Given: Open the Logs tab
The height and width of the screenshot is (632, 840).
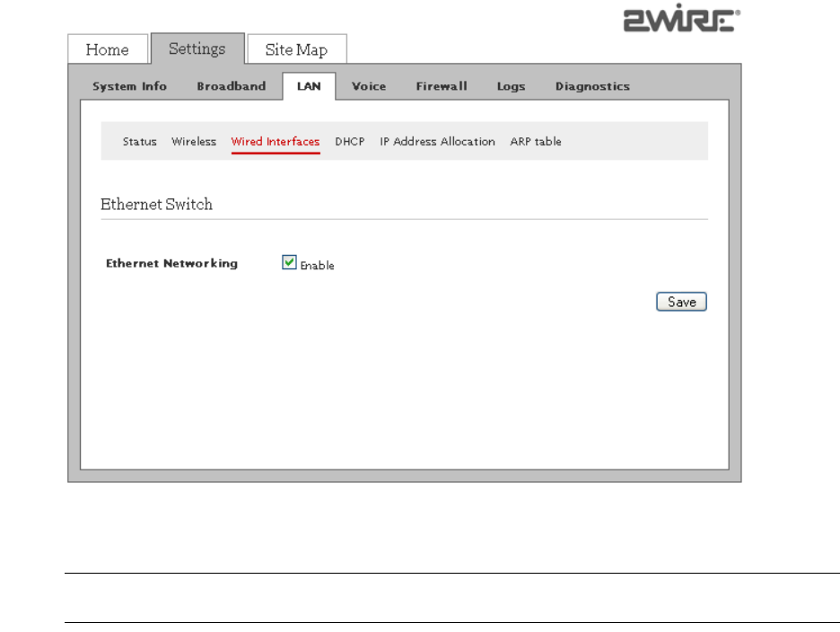Looking at the screenshot, I should tap(511, 86).
